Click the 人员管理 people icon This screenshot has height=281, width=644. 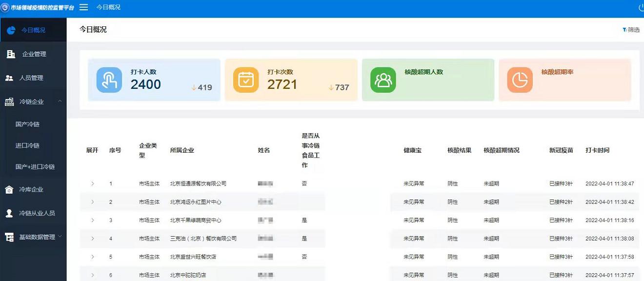coord(9,78)
